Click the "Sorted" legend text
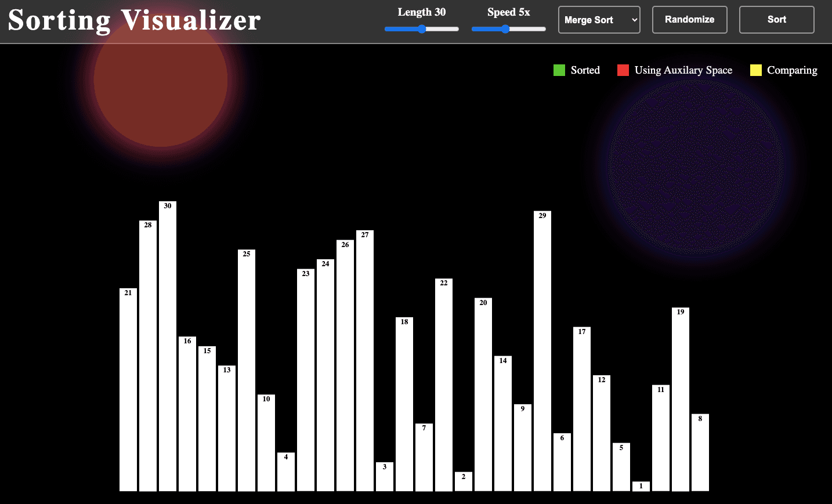832x504 pixels. point(585,70)
